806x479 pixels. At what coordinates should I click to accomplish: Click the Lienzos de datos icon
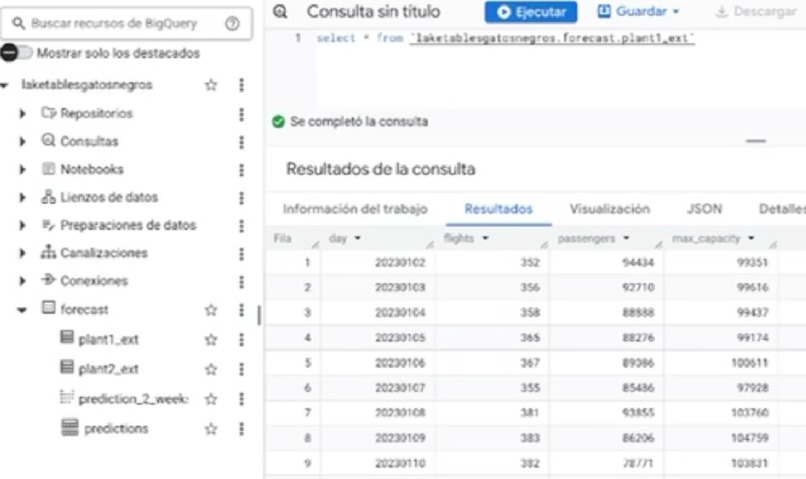pyautogui.click(x=48, y=196)
